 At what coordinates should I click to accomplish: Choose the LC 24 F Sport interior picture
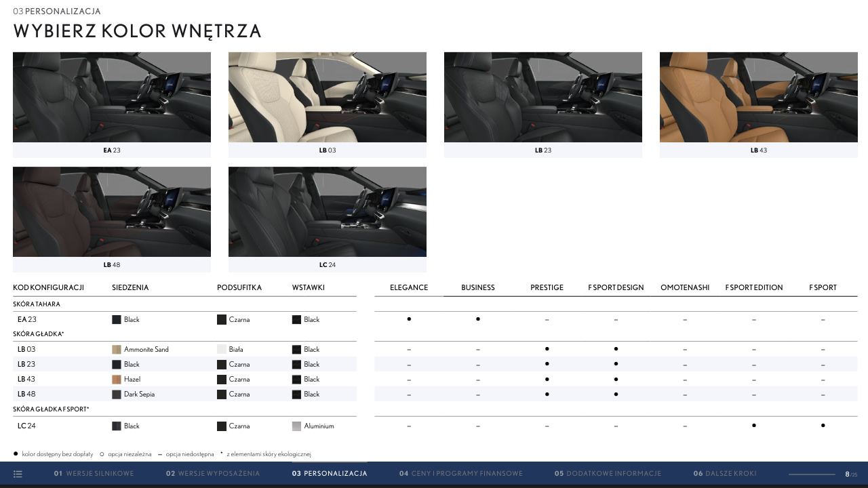tap(328, 211)
